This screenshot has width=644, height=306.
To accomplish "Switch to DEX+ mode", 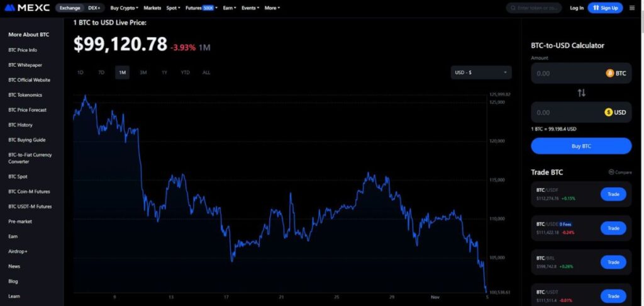I will [94, 8].
